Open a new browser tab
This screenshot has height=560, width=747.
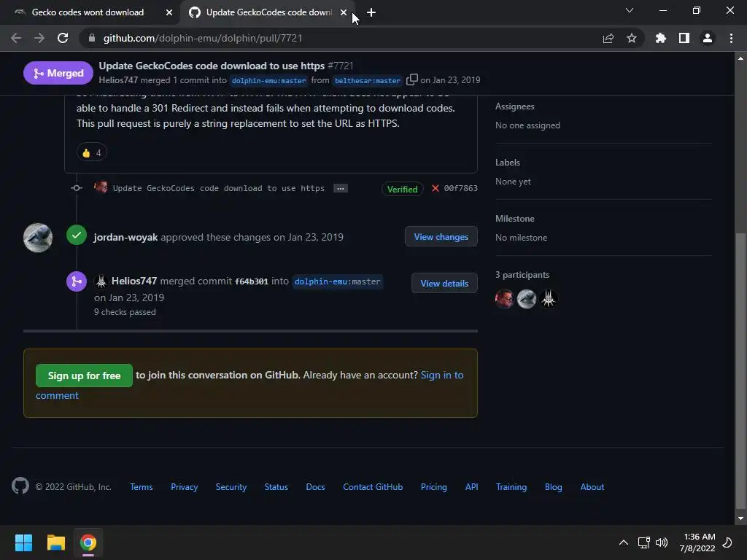(371, 13)
